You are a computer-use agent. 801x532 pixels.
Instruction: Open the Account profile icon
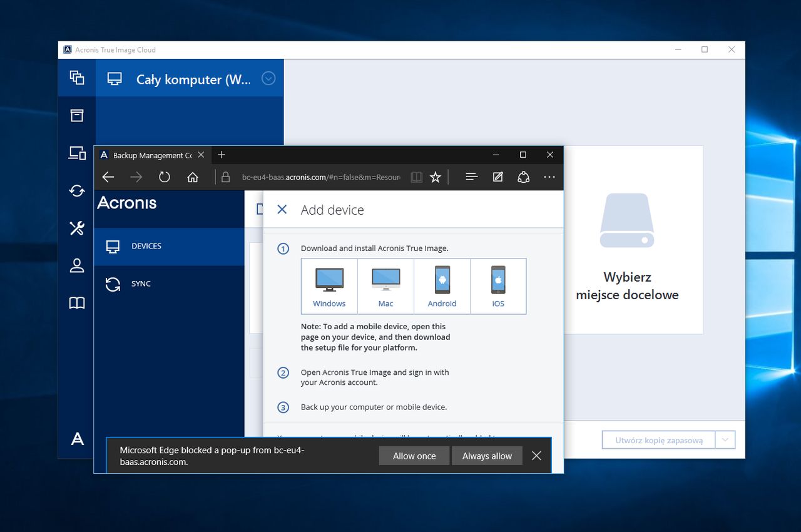(x=77, y=265)
